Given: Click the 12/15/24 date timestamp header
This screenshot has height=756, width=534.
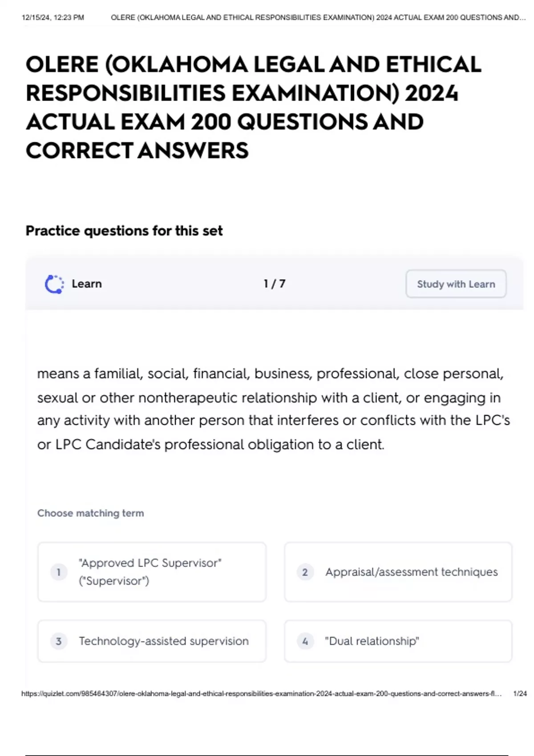Looking at the screenshot, I should (53, 18).
